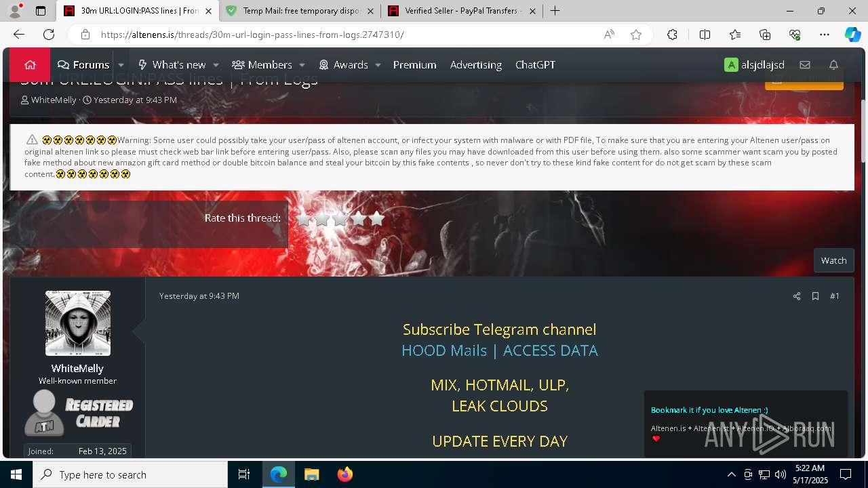This screenshot has height=488, width=868.
Task: Add page to favorites star icon
Action: tap(636, 35)
